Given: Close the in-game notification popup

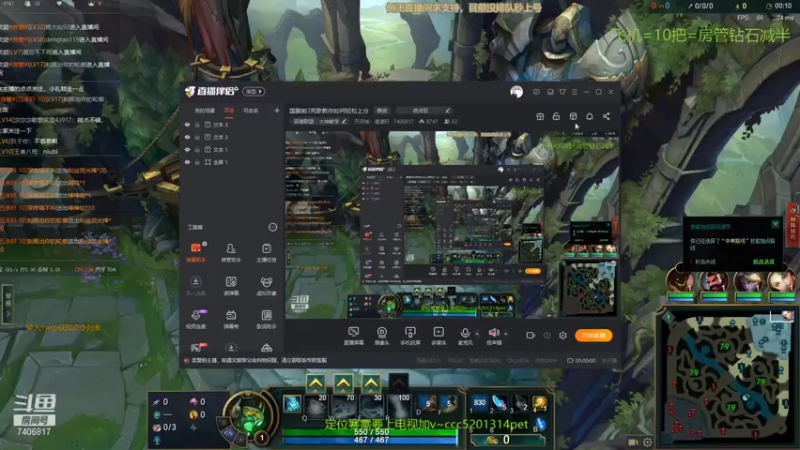Looking at the screenshot, I should (776, 224).
